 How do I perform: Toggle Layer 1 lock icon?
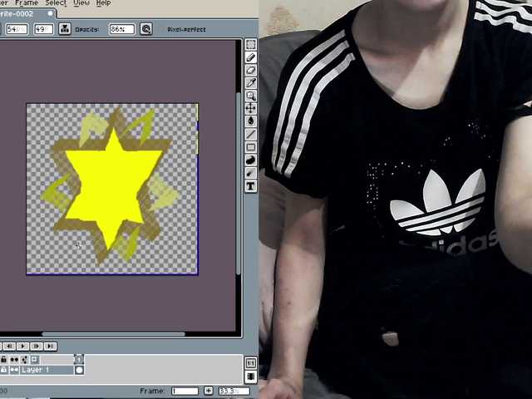(x=4, y=370)
